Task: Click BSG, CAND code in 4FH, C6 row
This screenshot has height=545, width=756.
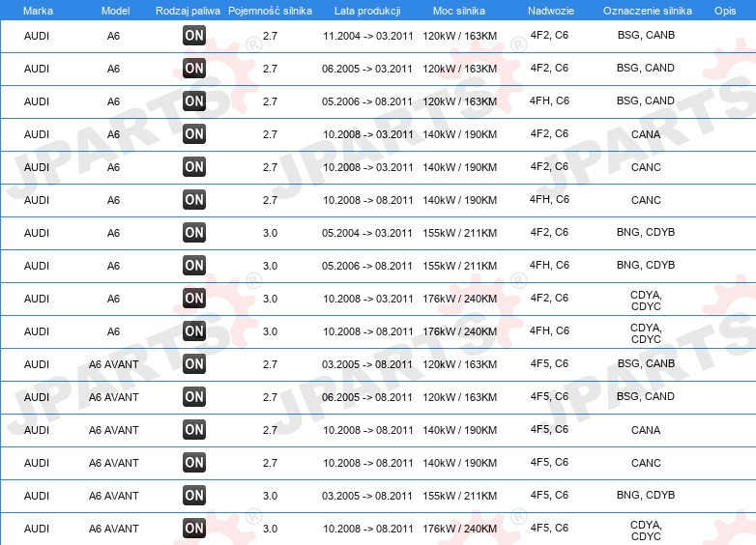Action: 646,100
